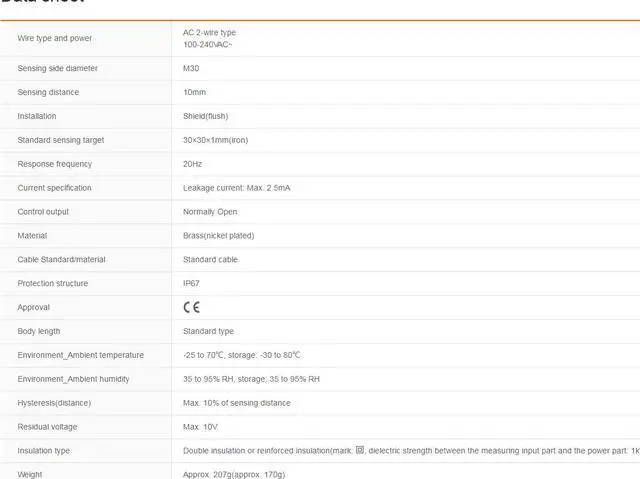Screen dimensions: 640x479
Task: Click the 'Leakage current: Max. 2.5mA' text
Action: 236,188
